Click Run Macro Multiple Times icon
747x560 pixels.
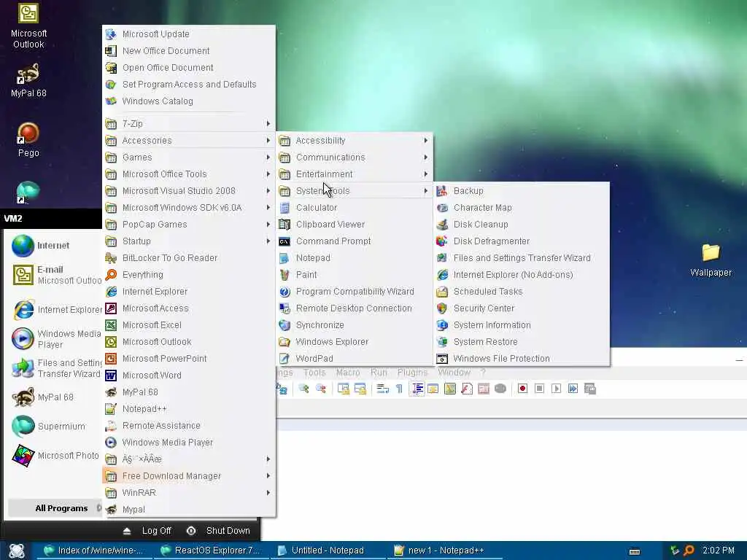[573, 389]
